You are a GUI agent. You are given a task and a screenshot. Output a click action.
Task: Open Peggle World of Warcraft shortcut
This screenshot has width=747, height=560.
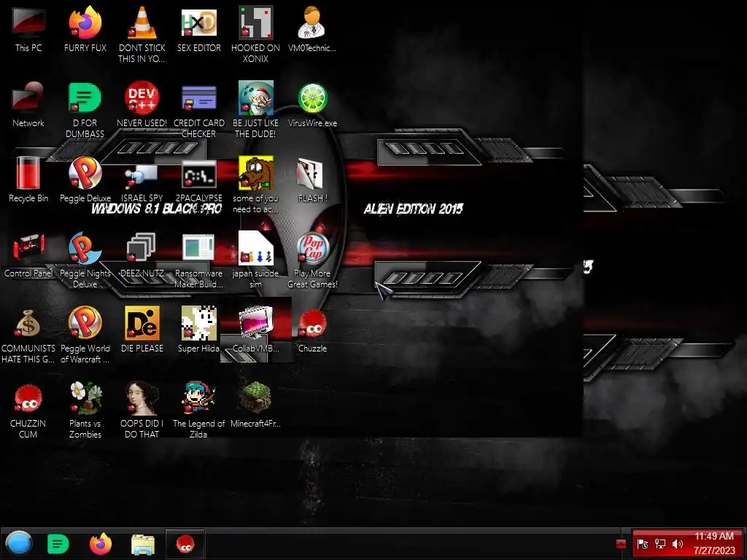click(x=85, y=335)
